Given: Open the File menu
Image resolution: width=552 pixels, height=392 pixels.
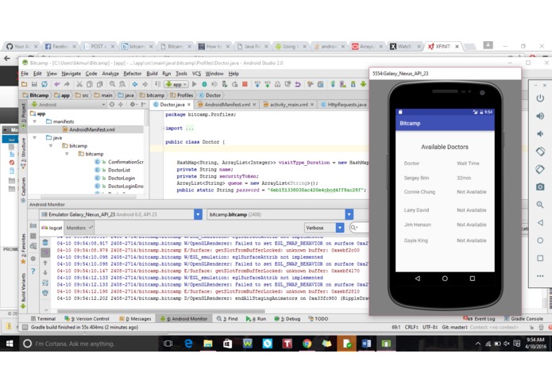Looking at the screenshot, I should [x=25, y=74].
